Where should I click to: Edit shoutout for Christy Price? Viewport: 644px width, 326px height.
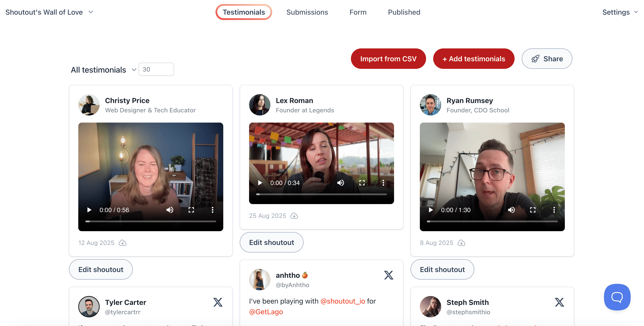[101, 269]
